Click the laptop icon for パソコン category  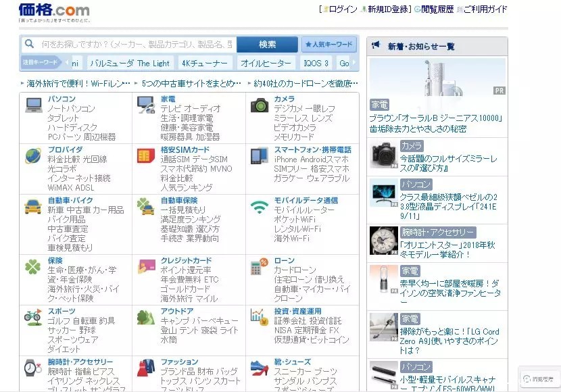click(33, 105)
